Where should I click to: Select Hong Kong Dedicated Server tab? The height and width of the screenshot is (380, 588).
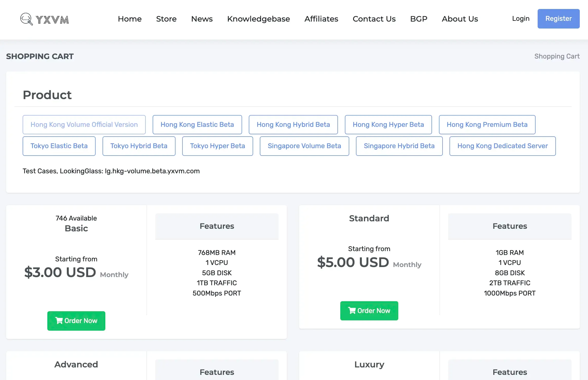[502, 146]
